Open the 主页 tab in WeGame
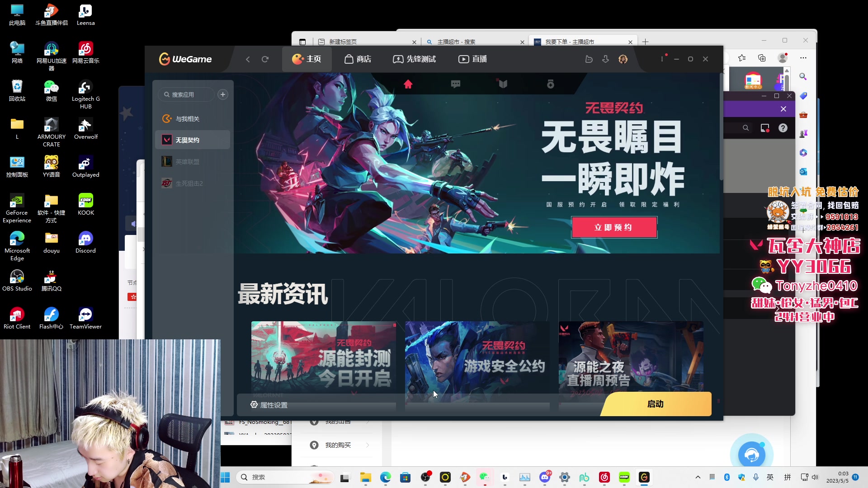Viewport: 868px width, 488px height. (x=307, y=59)
